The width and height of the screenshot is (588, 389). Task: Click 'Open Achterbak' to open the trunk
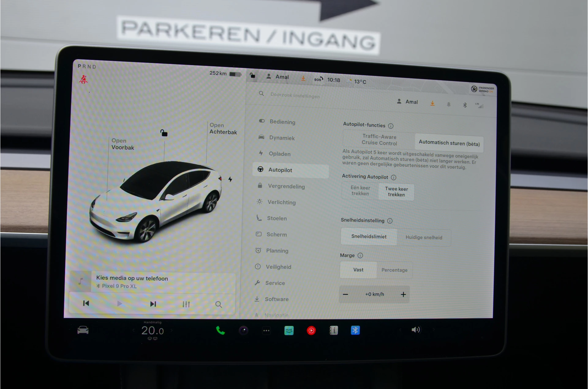(223, 129)
